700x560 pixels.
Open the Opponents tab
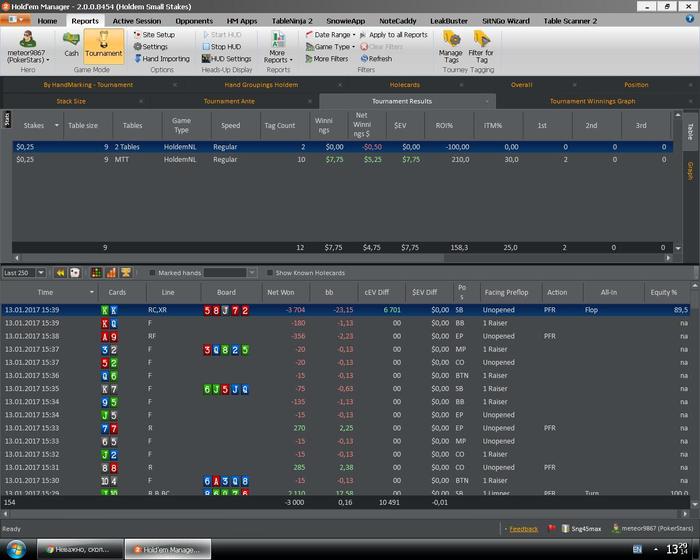coord(194,21)
